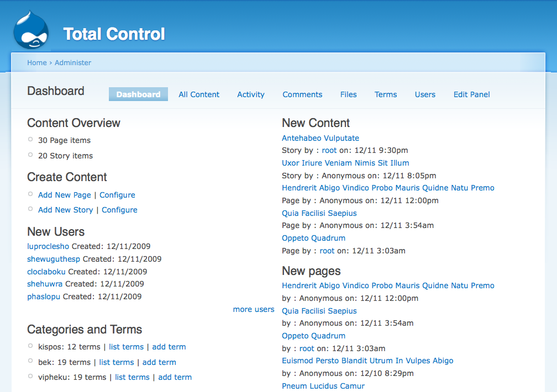The width and height of the screenshot is (557, 392).
Task: Open the Terms tab
Action: 385,94
